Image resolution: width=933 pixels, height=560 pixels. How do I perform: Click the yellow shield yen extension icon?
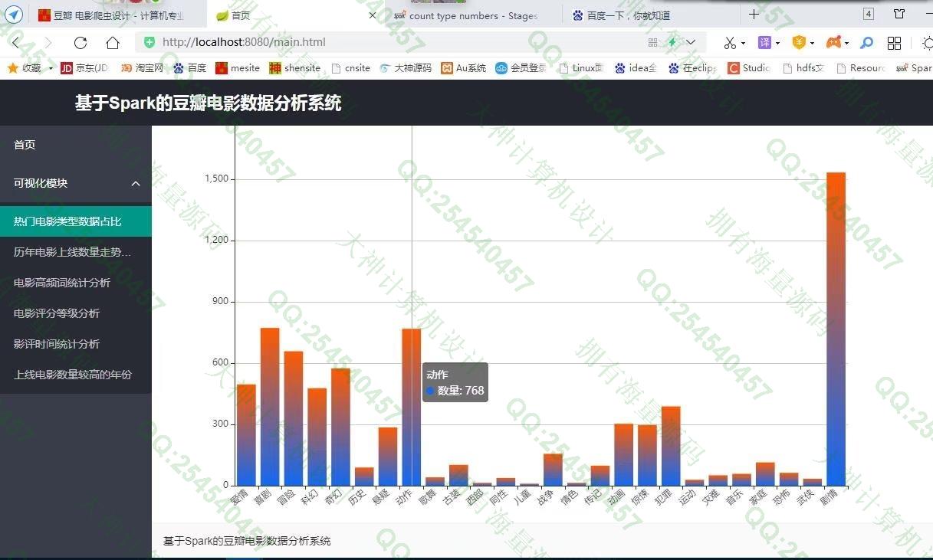tap(799, 42)
